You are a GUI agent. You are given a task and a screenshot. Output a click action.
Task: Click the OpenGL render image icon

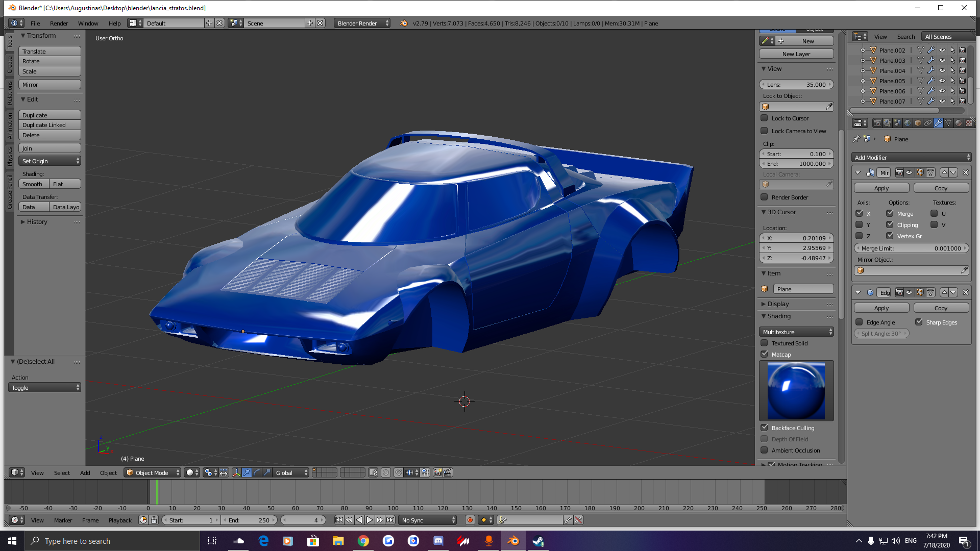tap(437, 473)
